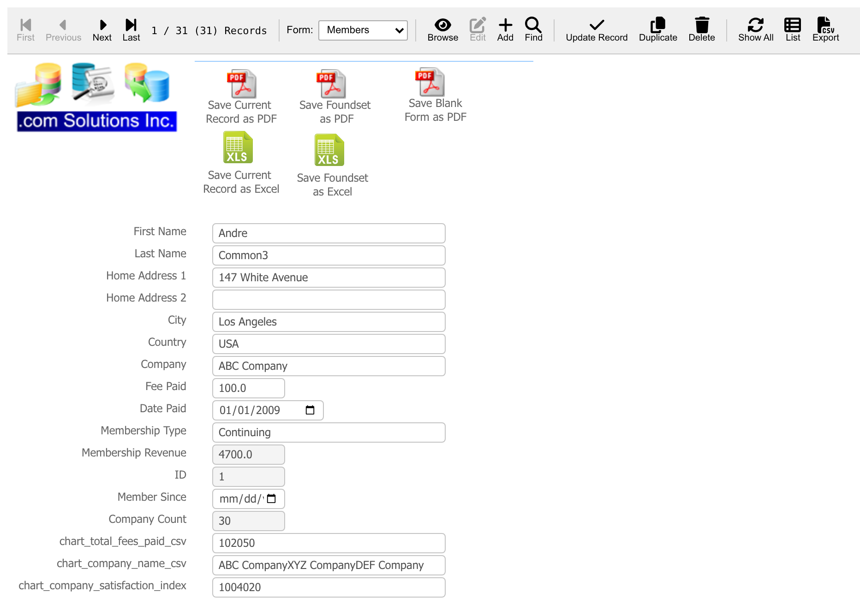The height and width of the screenshot is (616, 860).
Task: Click the 'Membership Revenue' label
Action: tap(134, 453)
